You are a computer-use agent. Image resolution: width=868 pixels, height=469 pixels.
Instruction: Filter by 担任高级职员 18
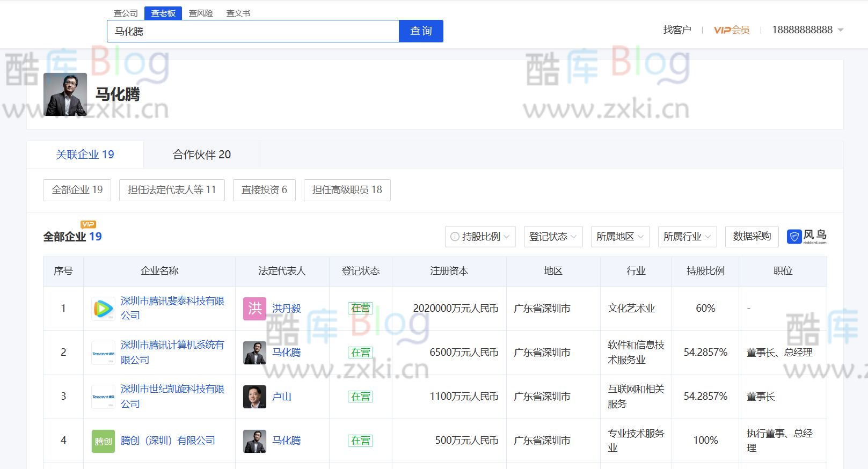tap(347, 190)
